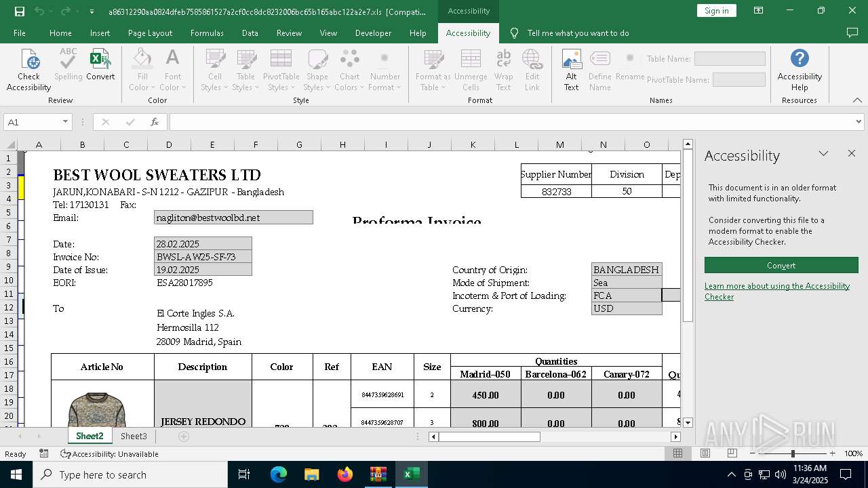The image size is (868, 488).
Task: Click the Wrap Text icon
Action: (x=504, y=59)
